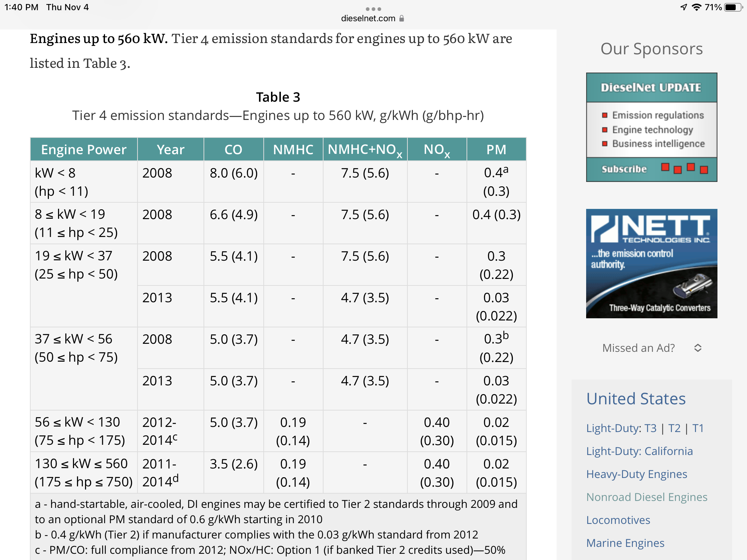Click the 'Our Sponsors' heading
This screenshot has width=747, height=560.
tap(651, 49)
